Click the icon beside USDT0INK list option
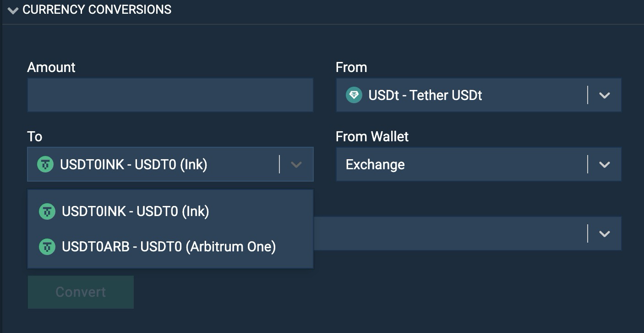This screenshot has height=333, width=644. [47, 211]
